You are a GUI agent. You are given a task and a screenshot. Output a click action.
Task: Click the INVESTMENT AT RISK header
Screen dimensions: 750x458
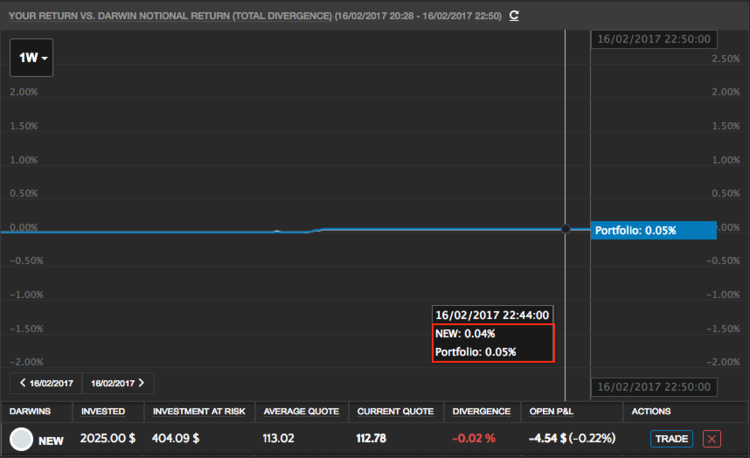(x=197, y=411)
